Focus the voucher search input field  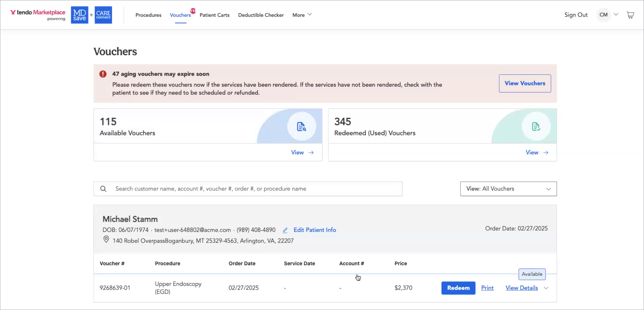coord(254,189)
